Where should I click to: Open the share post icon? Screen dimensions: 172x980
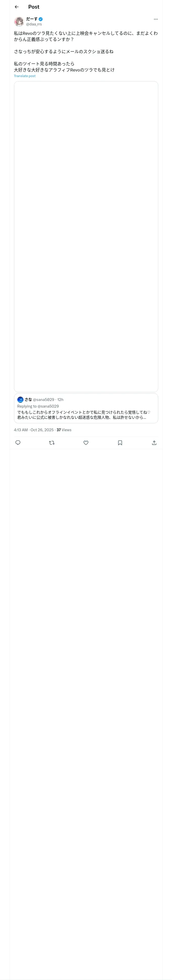(x=154, y=442)
